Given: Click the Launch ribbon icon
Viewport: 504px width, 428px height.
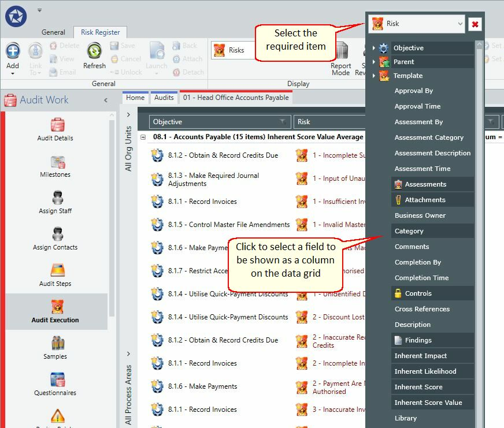Looking at the screenshot, I should [157, 58].
